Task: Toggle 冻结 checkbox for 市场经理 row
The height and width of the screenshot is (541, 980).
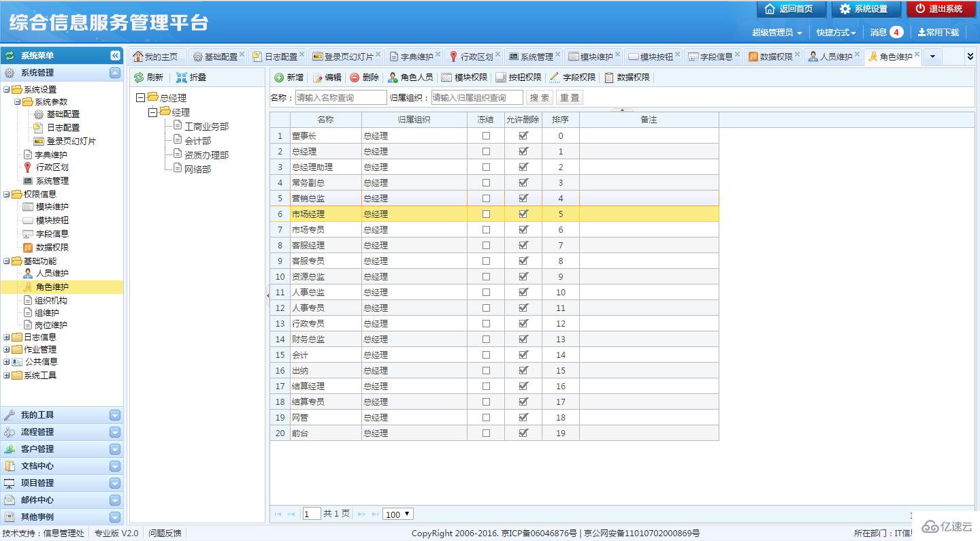Action: tap(486, 214)
